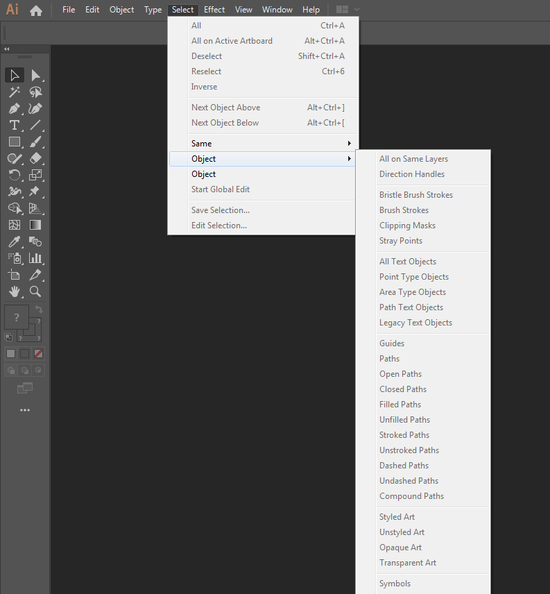Image resolution: width=550 pixels, height=594 pixels.
Task: Enable Draw Normal mode
Action: (x=11, y=370)
